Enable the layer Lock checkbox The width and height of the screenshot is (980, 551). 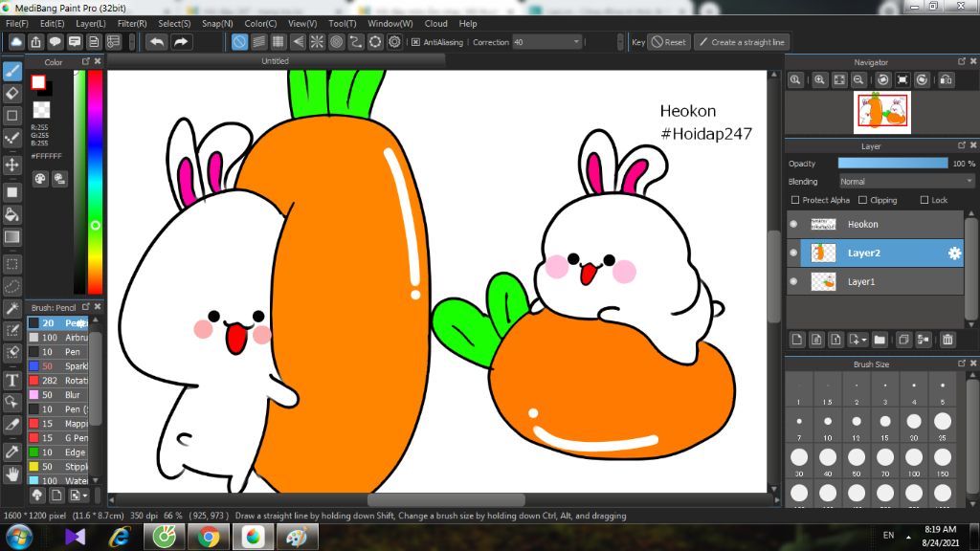(x=924, y=200)
